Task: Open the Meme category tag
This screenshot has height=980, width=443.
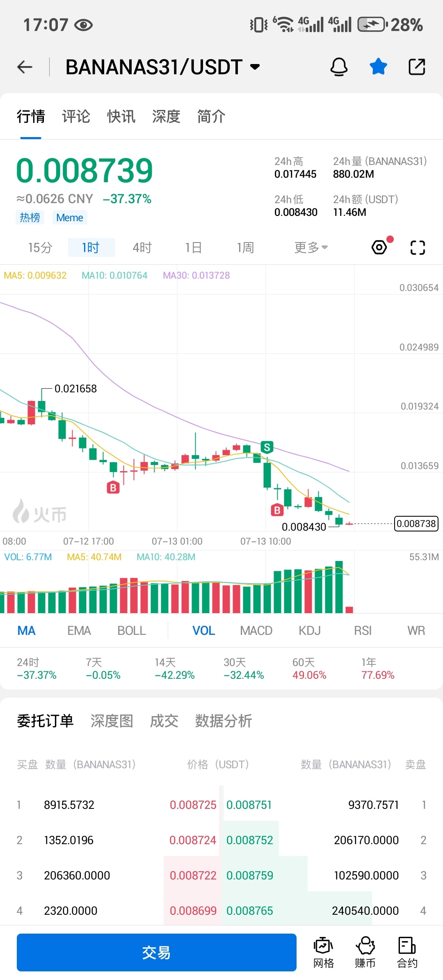Action: 69,218
